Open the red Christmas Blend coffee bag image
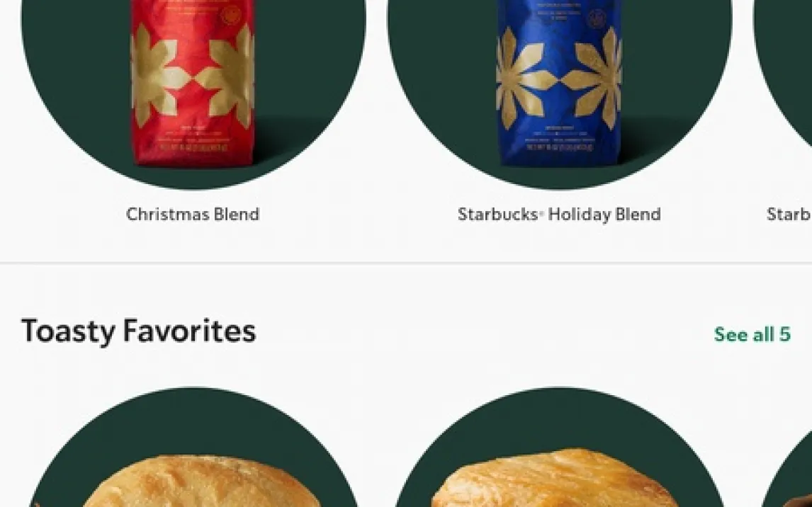 193,83
